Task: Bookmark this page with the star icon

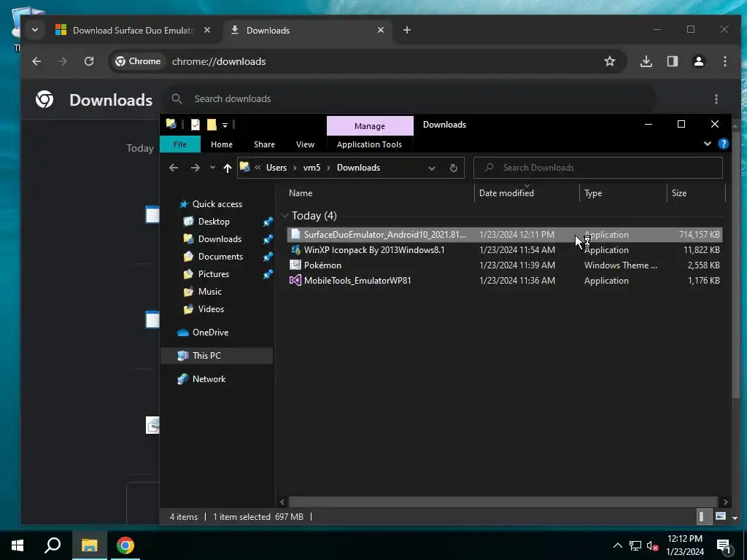Action: coord(609,61)
